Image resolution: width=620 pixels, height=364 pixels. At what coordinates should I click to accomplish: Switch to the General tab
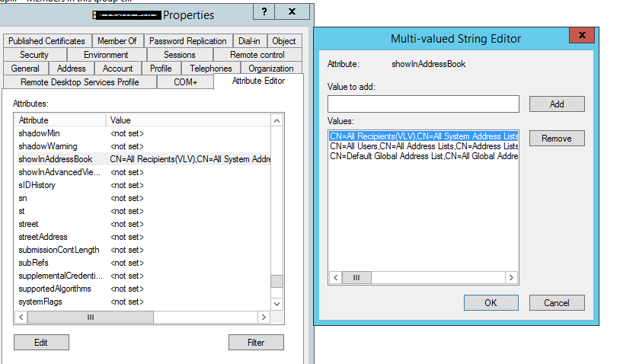click(x=25, y=69)
